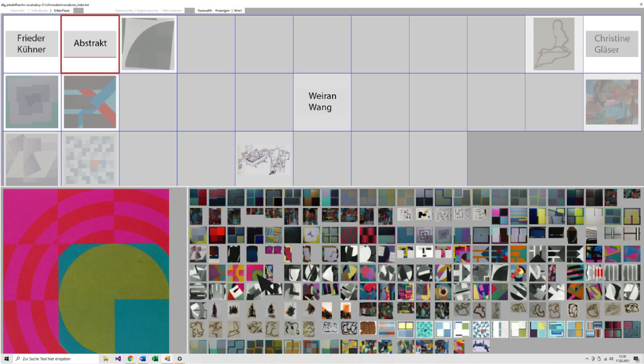Switch to the Interface tab
Screen dimensions: 644x364
[x=62, y=10]
